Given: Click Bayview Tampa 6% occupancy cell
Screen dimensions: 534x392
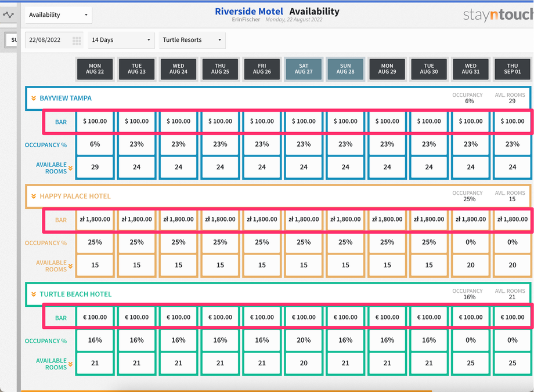Looking at the screenshot, I should click(x=95, y=144).
